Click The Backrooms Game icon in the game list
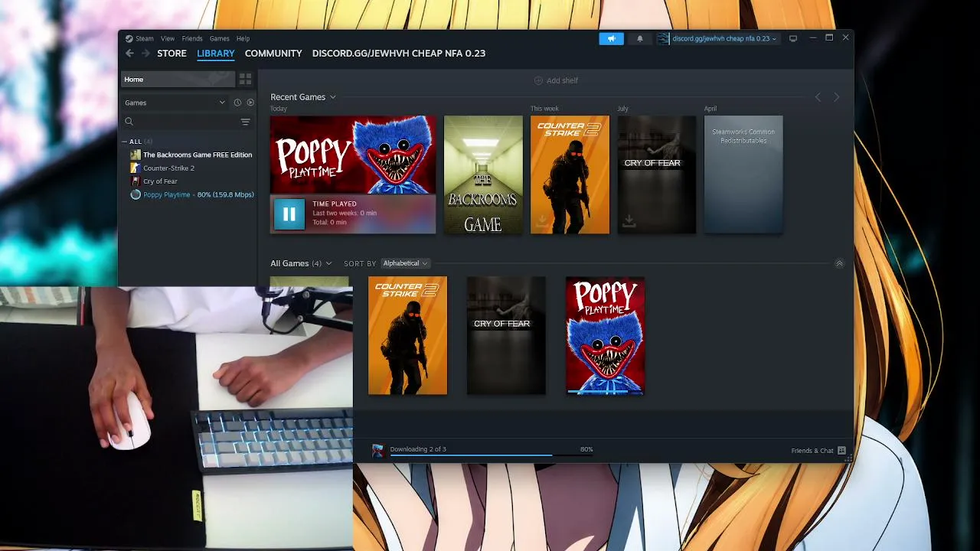 pos(136,155)
